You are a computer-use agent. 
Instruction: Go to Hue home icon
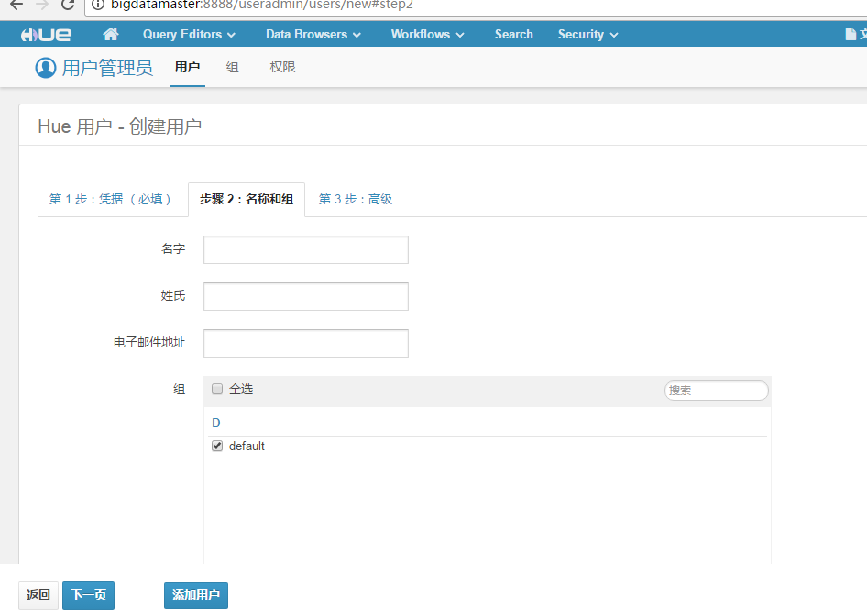(111, 34)
